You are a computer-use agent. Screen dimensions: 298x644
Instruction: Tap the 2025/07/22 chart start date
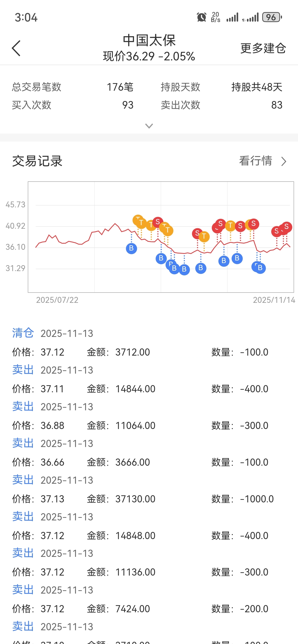click(57, 300)
